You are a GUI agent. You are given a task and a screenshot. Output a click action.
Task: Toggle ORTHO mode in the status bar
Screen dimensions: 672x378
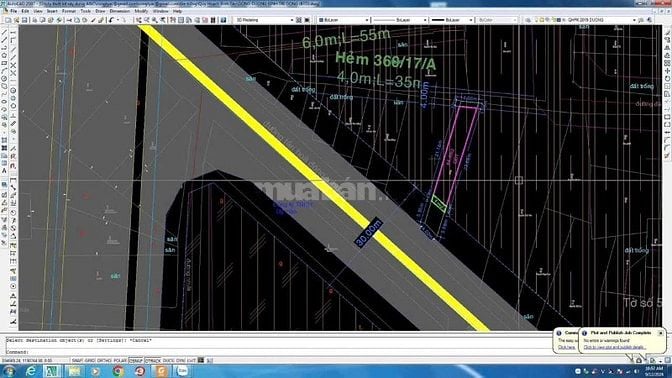104,361
